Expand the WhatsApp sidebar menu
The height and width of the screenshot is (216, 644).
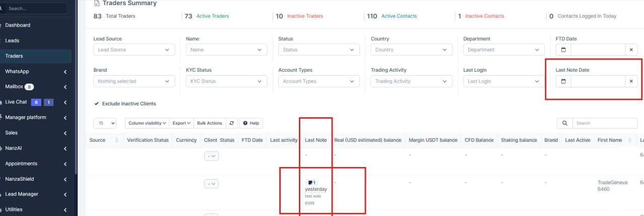point(35,72)
